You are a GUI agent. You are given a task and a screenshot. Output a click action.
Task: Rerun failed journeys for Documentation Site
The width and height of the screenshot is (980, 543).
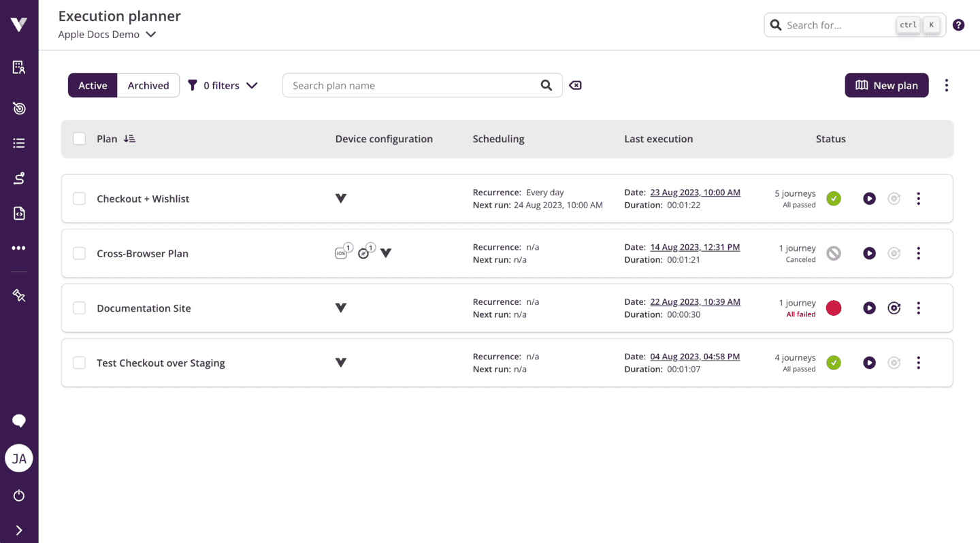coord(894,308)
